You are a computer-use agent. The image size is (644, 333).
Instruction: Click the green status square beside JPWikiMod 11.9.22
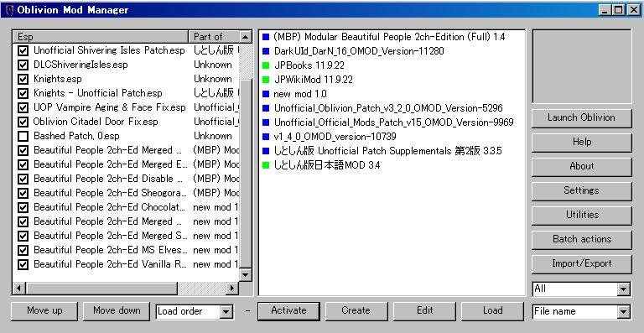266,80
